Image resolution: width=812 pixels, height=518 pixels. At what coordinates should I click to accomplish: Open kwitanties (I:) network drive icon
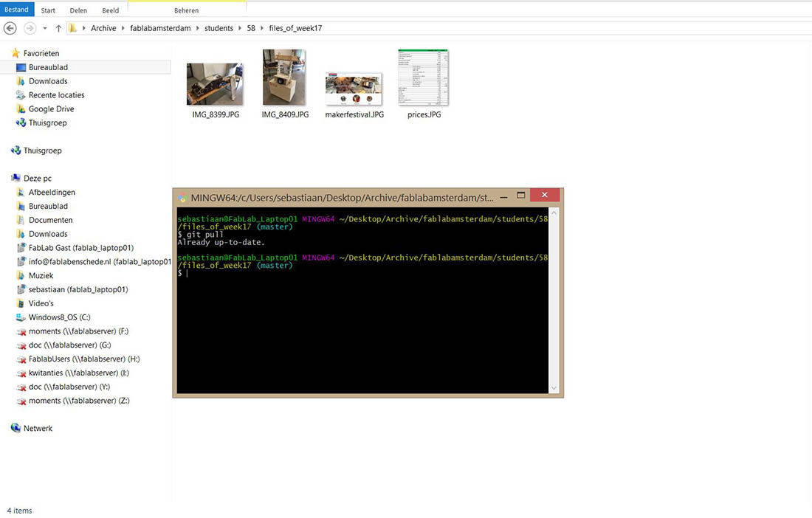(21, 373)
